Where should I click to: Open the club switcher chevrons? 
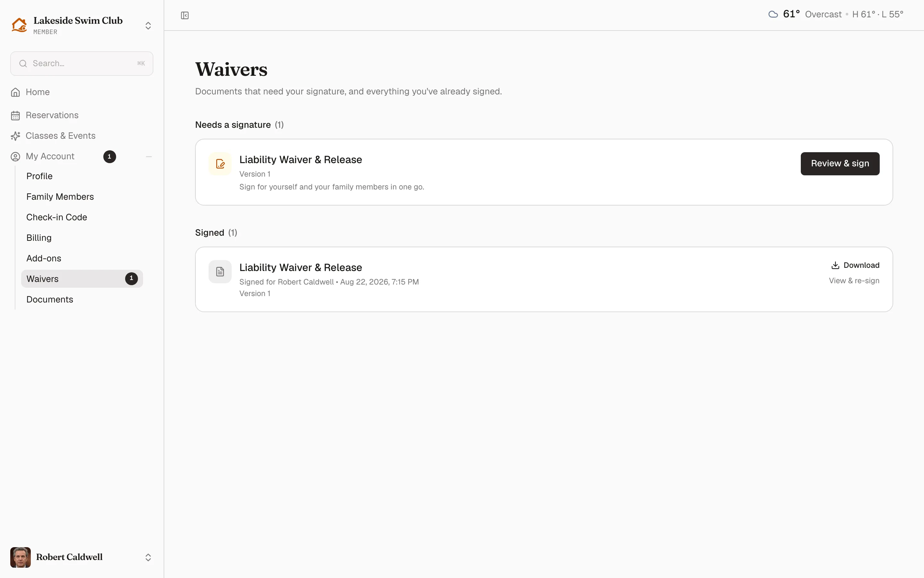click(x=148, y=26)
